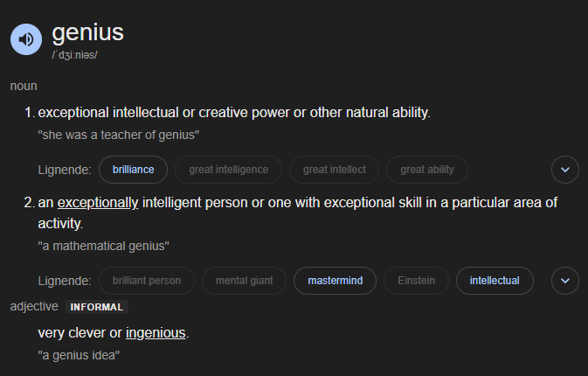Pick the "great ability" synonym chip

click(x=427, y=169)
